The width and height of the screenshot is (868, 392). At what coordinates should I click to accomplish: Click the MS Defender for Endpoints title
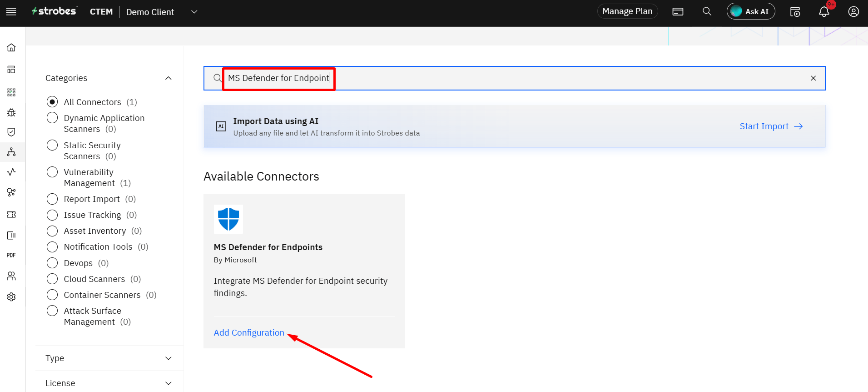point(268,247)
